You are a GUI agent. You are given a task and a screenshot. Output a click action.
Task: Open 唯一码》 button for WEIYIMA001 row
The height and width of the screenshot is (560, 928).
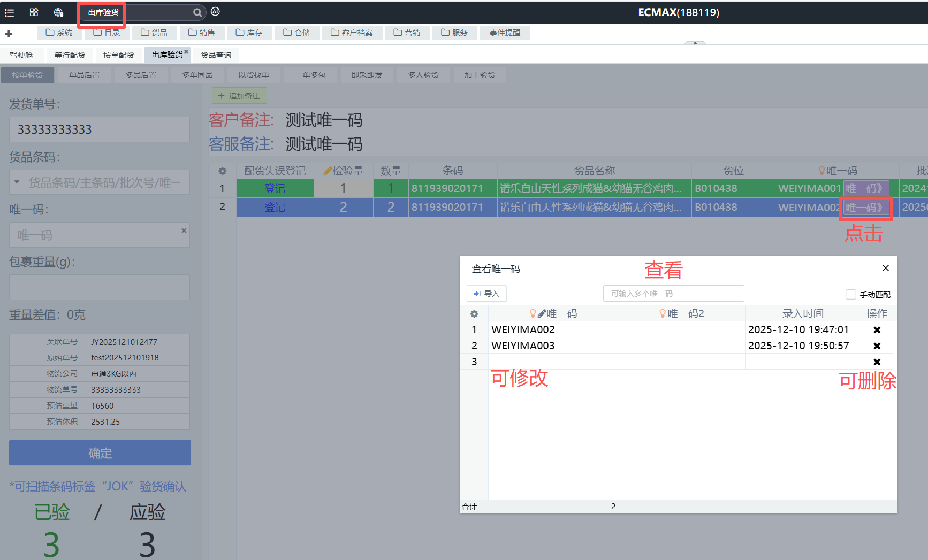pos(866,188)
